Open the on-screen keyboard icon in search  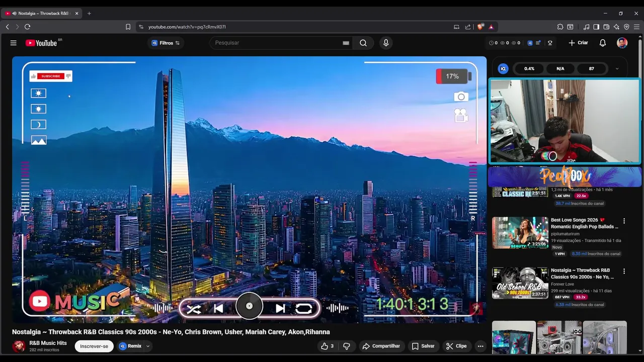coord(346,43)
